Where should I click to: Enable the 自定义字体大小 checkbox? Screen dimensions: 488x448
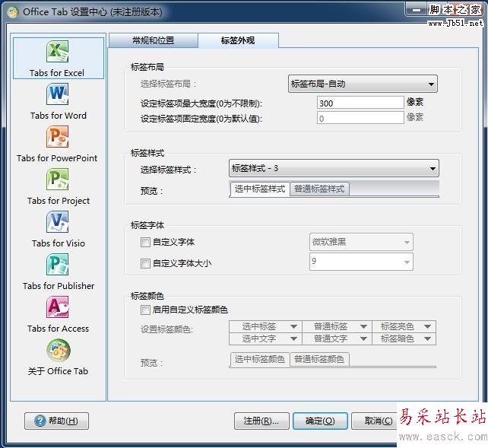click(x=145, y=263)
